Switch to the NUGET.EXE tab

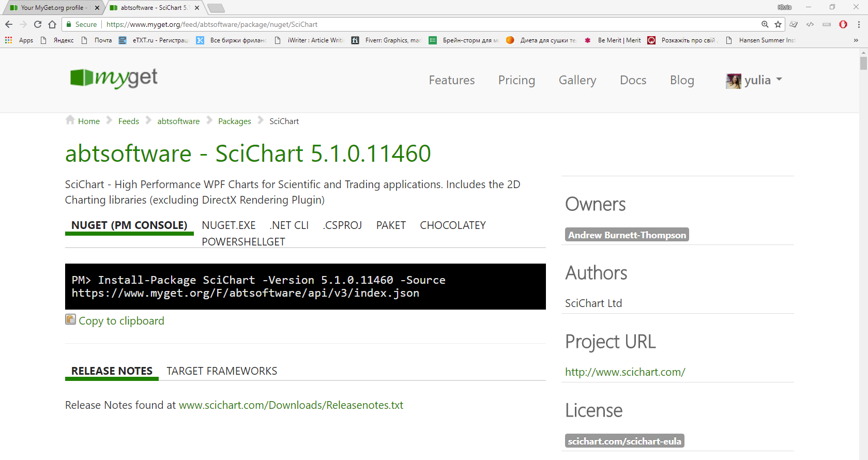pyautogui.click(x=229, y=225)
